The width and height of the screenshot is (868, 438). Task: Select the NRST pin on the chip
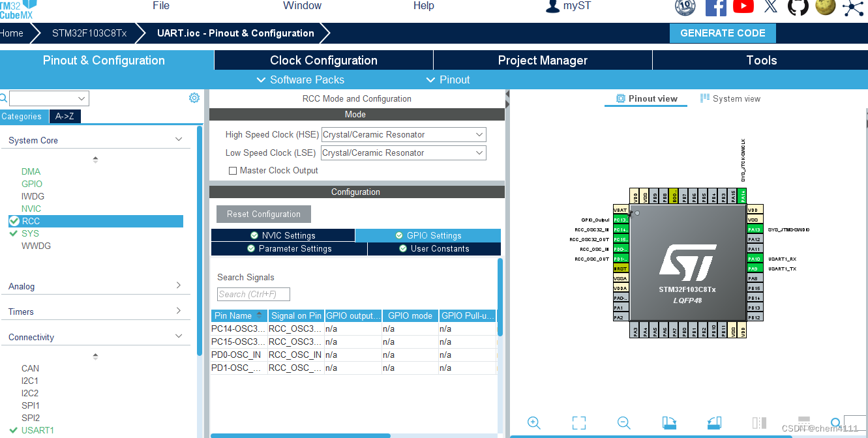coord(621,269)
